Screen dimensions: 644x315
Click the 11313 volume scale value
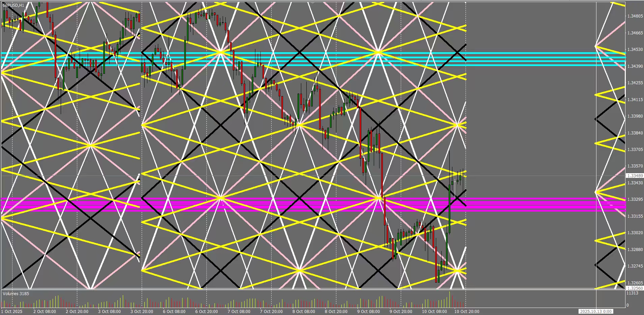coord(632,293)
